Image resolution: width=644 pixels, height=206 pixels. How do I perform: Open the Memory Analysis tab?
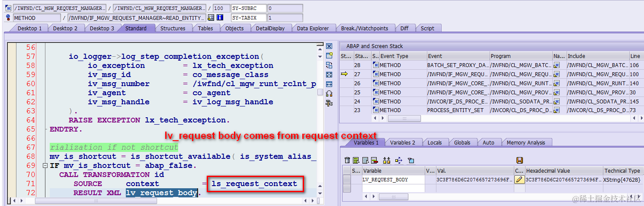(526, 142)
